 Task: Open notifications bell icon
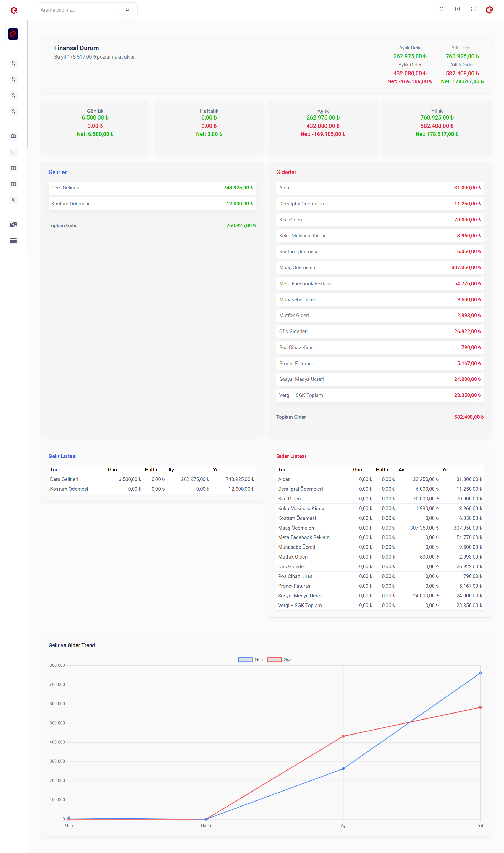point(441,9)
